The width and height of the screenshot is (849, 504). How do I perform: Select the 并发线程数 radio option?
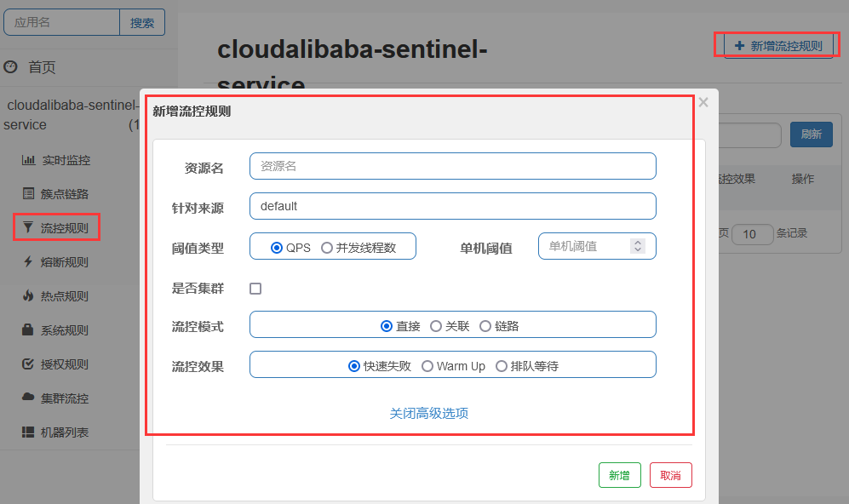[326, 248]
